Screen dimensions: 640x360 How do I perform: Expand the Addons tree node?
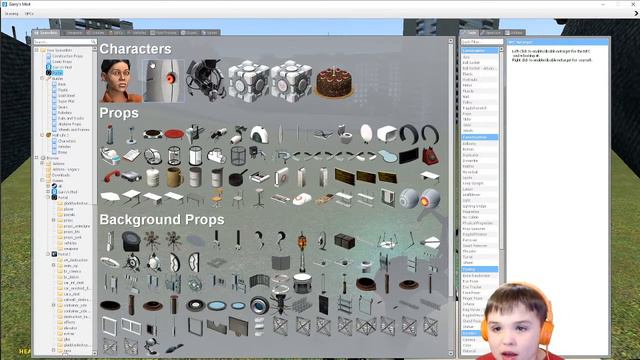42,164
